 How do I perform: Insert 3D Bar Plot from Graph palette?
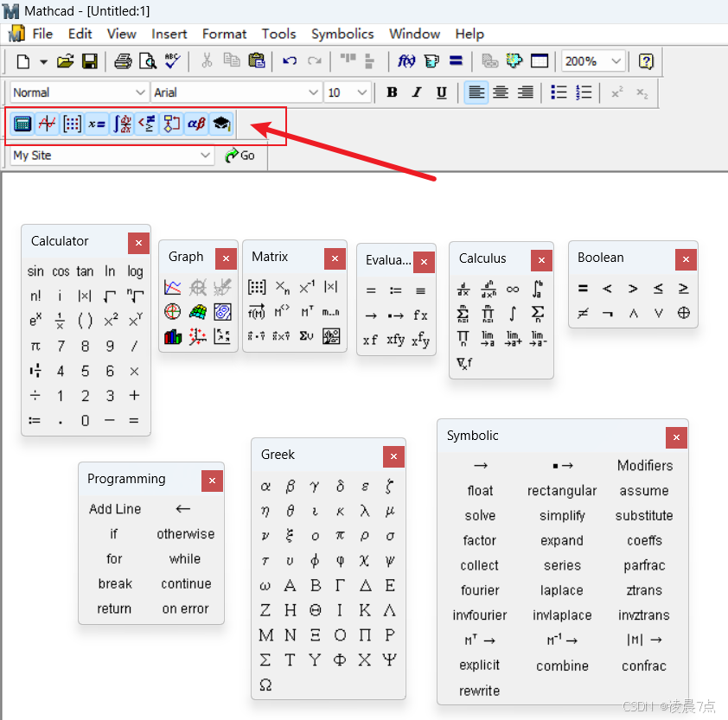[x=173, y=336]
